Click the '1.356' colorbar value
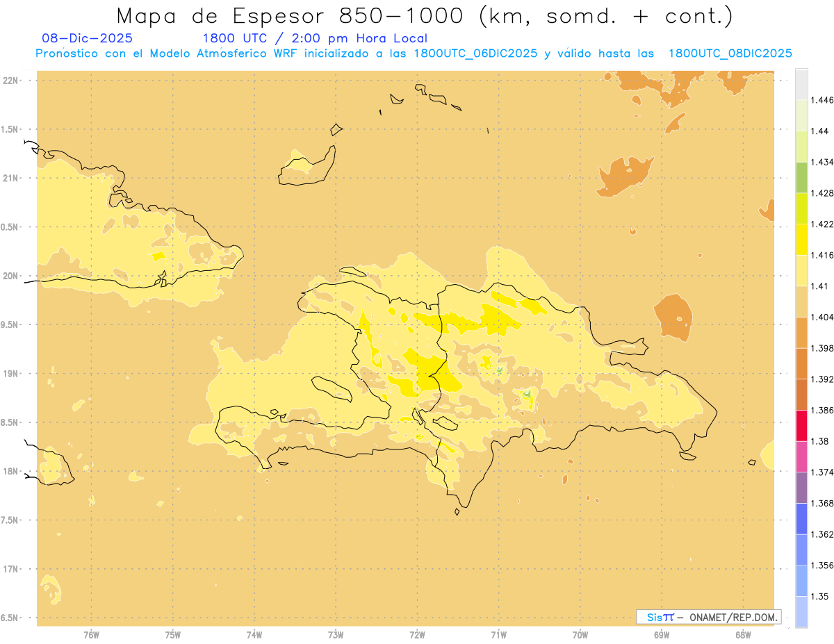834x644 pixels. [x=824, y=565]
